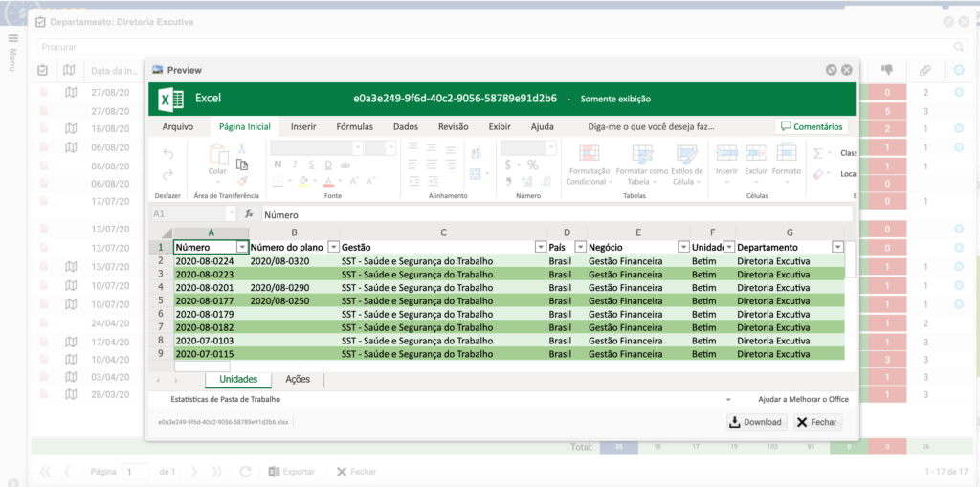Toggle bold N in the Fonte group

pyautogui.click(x=278, y=165)
